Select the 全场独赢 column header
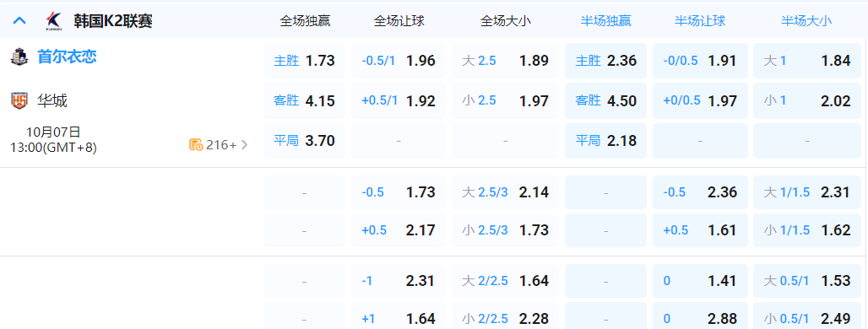The height and width of the screenshot is (329, 868). coord(305,22)
